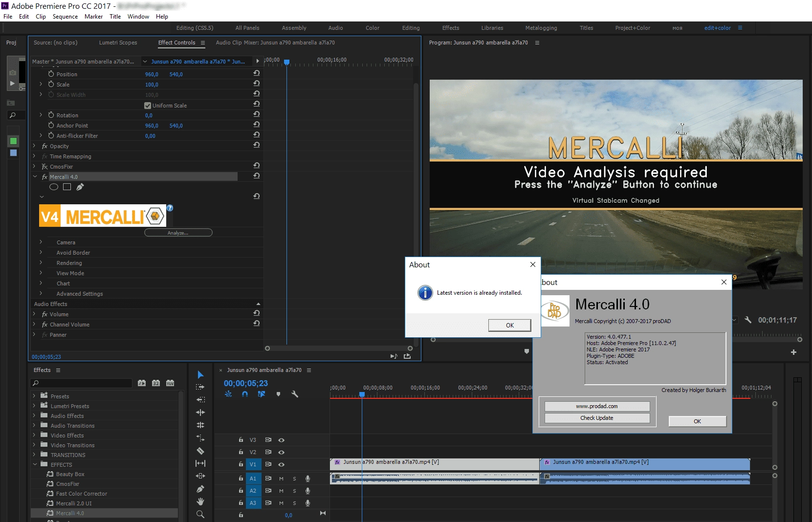The height and width of the screenshot is (522, 812).
Task: Click the Analyze button
Action: click(x=178, y=233)
